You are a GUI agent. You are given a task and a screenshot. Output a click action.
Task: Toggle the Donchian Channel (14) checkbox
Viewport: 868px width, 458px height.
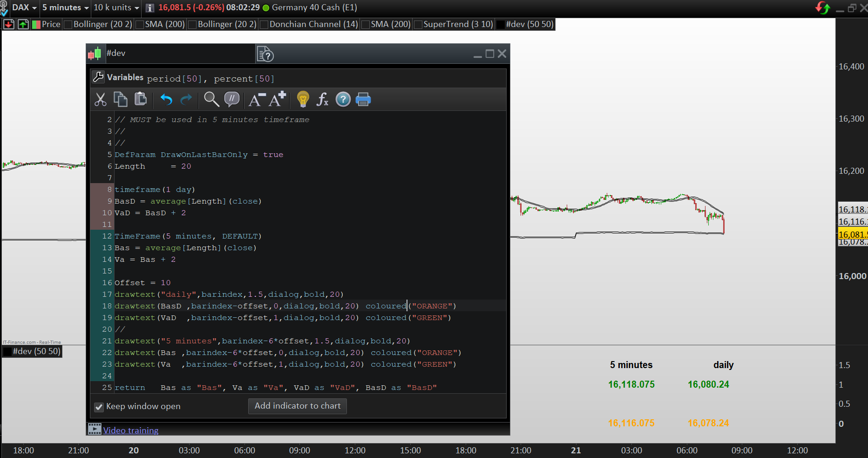tap(264, 25)
